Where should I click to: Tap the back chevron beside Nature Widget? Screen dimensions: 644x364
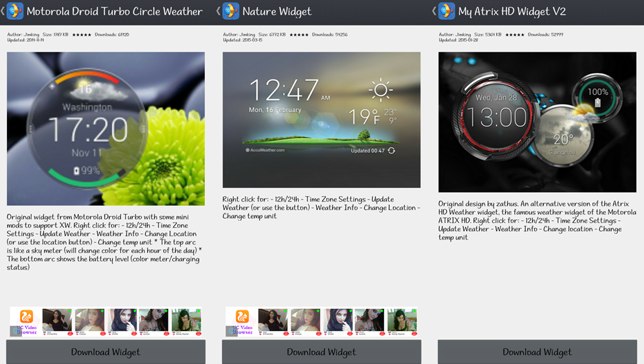pos(218,11)
